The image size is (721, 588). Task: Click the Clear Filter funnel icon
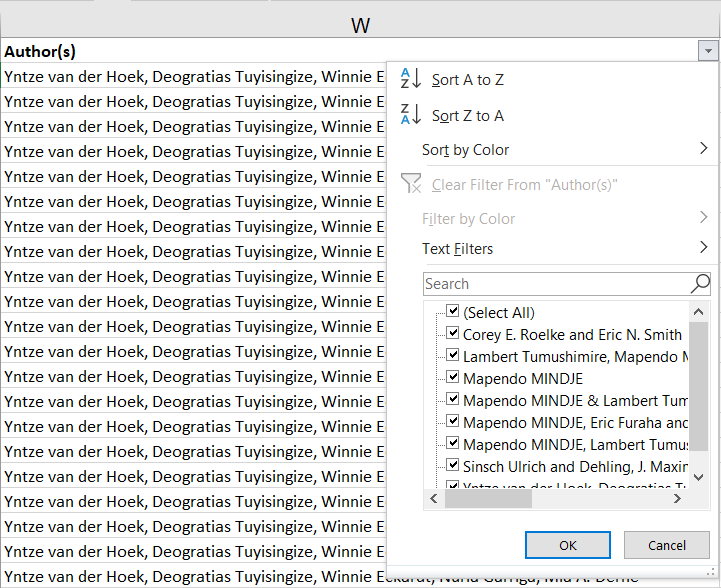coord(411,183)
